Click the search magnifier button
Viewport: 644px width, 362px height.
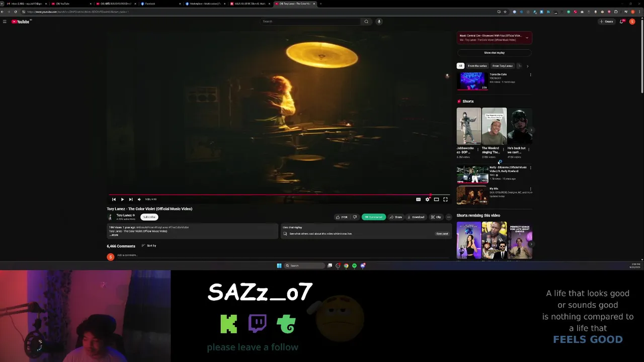click(366, 22)
